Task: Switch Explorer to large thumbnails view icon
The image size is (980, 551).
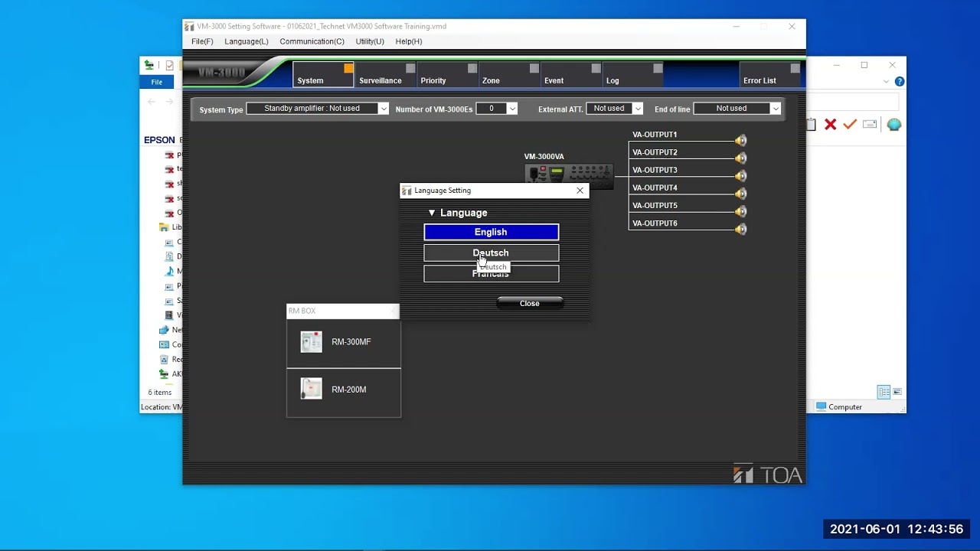Action: [897, 392]
